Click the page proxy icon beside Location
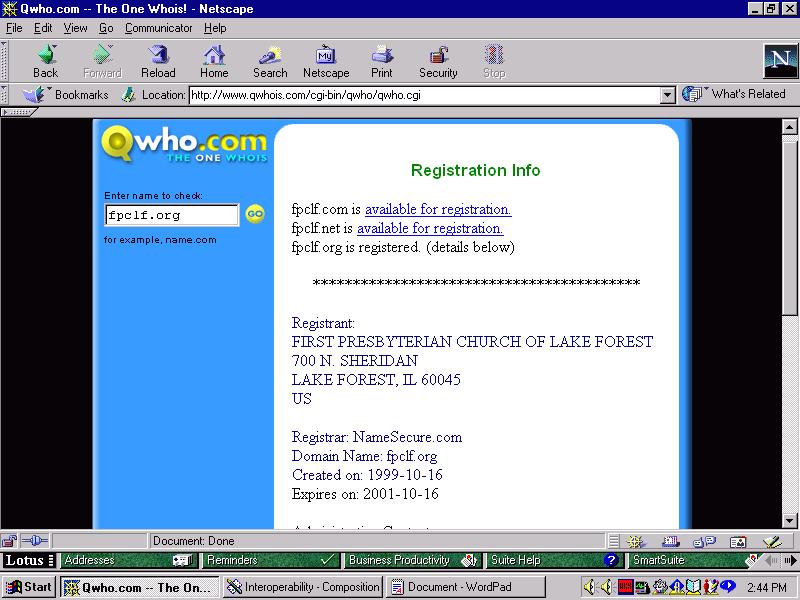 pyautogui.click(x=129, y=94)
